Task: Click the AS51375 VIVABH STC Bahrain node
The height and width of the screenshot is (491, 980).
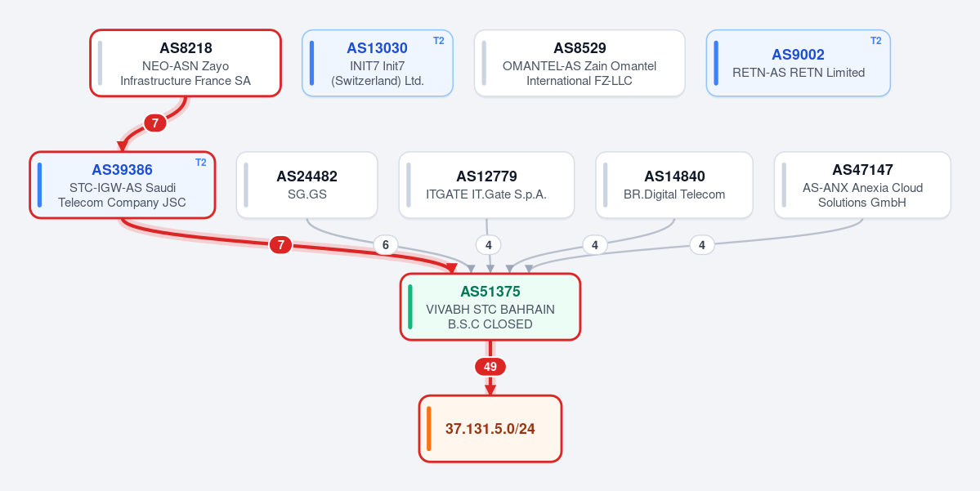Action: click(x=490, y=306)
